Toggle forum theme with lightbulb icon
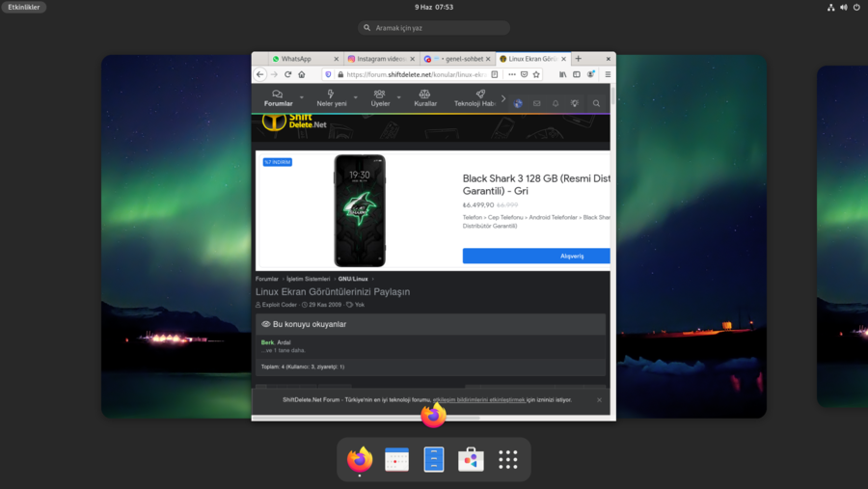Image resolution: width=868 pixels, height=489 pixels. (575, 103)
